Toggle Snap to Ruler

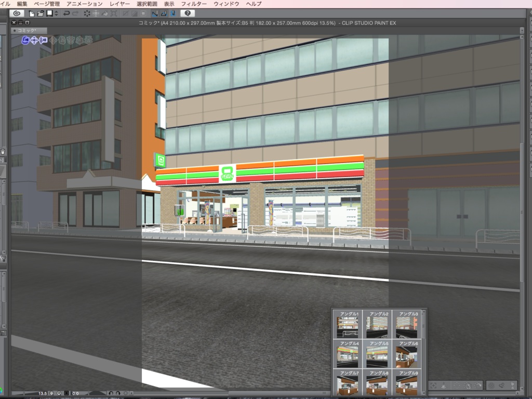pyautogui.click(x=155, y=14)
